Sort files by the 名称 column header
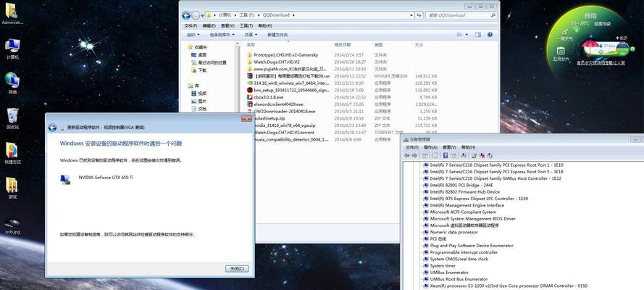The image size is (644, 290). [x=251, y=44]
